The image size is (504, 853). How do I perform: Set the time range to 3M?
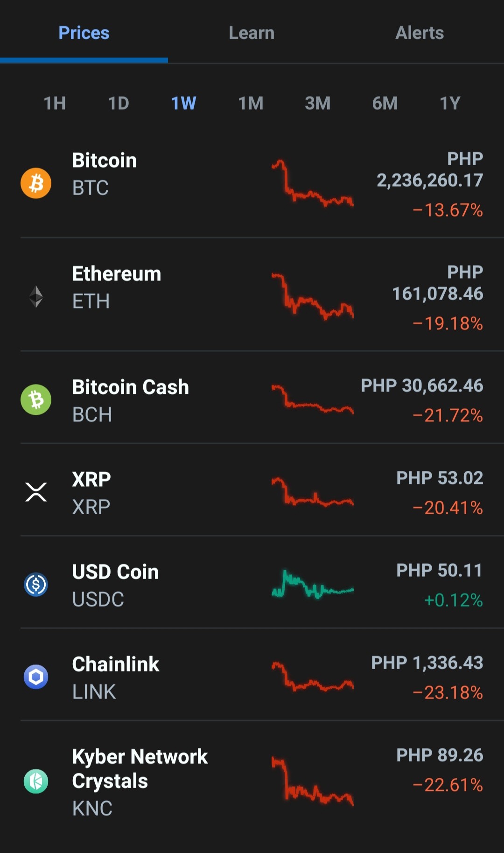click(317, 103)
